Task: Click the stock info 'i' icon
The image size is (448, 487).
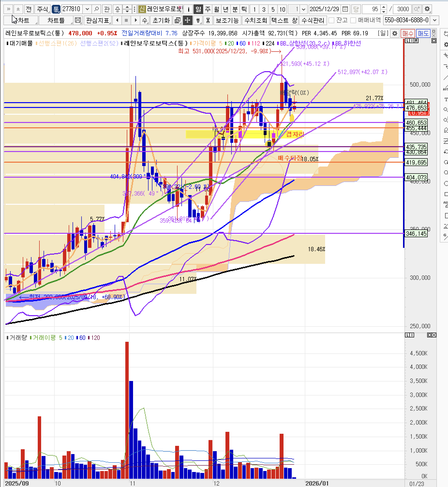Action: (x=188, y=9)
